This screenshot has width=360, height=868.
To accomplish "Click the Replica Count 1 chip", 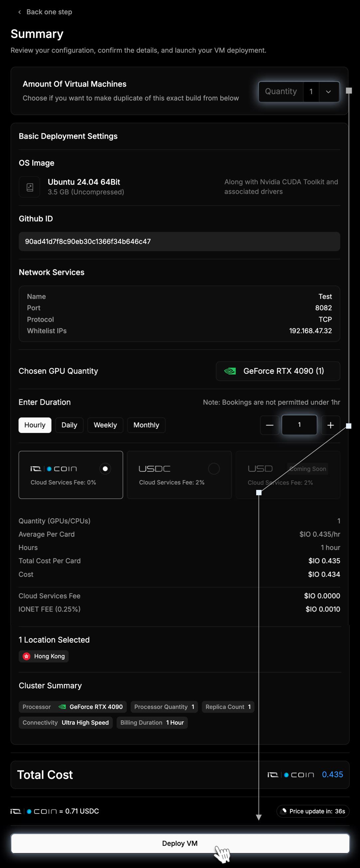I will [228, 707].
